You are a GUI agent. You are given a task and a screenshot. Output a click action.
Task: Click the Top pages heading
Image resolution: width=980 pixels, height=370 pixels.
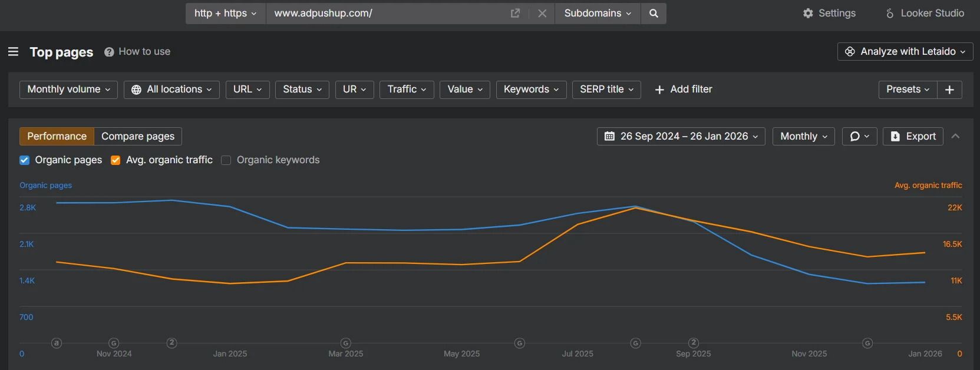click(x=61, y=52)
